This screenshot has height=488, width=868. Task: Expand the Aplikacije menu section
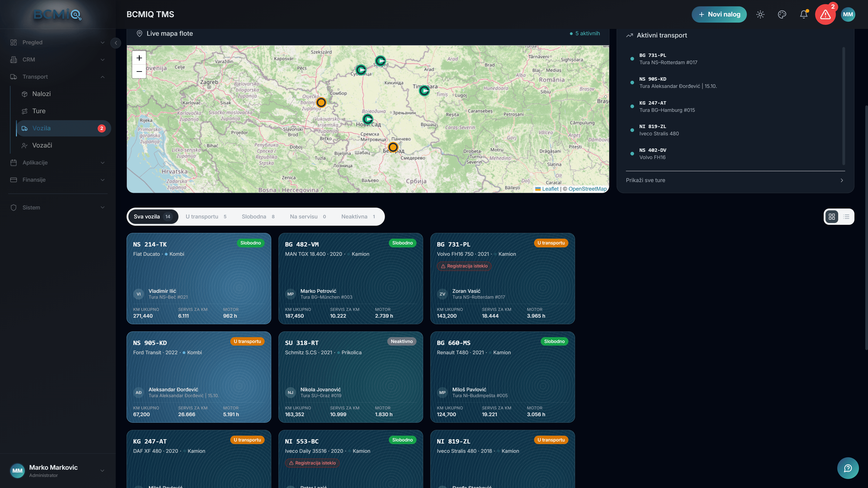[58, 163]
